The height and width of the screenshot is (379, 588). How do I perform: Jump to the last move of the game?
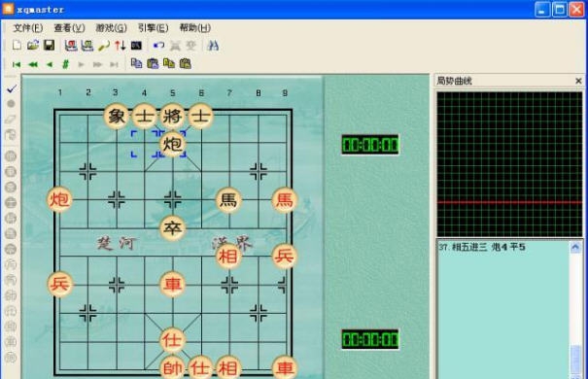click(114, 64)
